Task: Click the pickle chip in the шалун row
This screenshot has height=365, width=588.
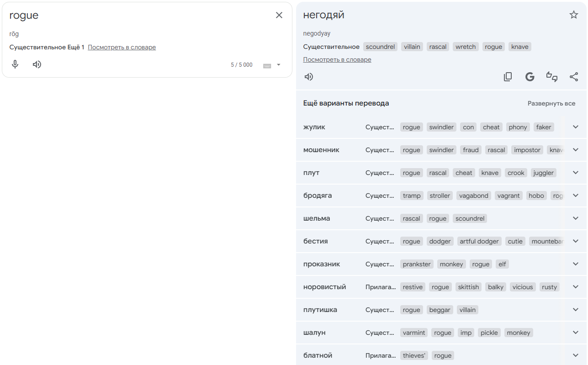Action: (489, 333)
